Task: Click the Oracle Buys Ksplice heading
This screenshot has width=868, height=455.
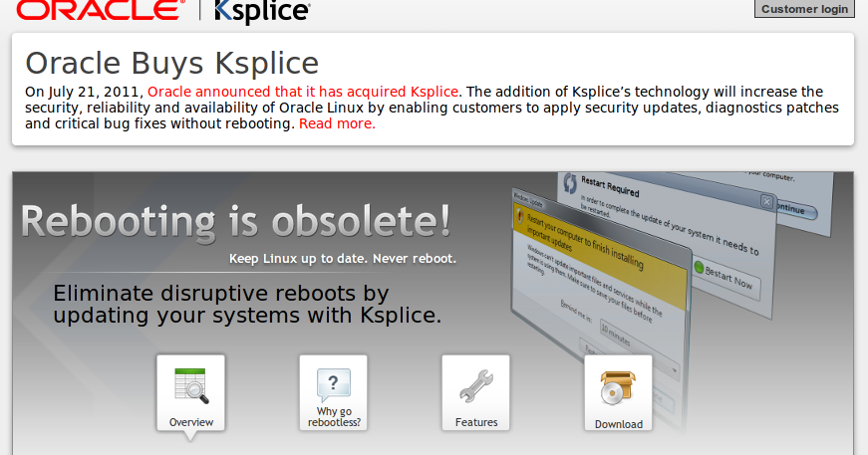Action: coord(172,63)
